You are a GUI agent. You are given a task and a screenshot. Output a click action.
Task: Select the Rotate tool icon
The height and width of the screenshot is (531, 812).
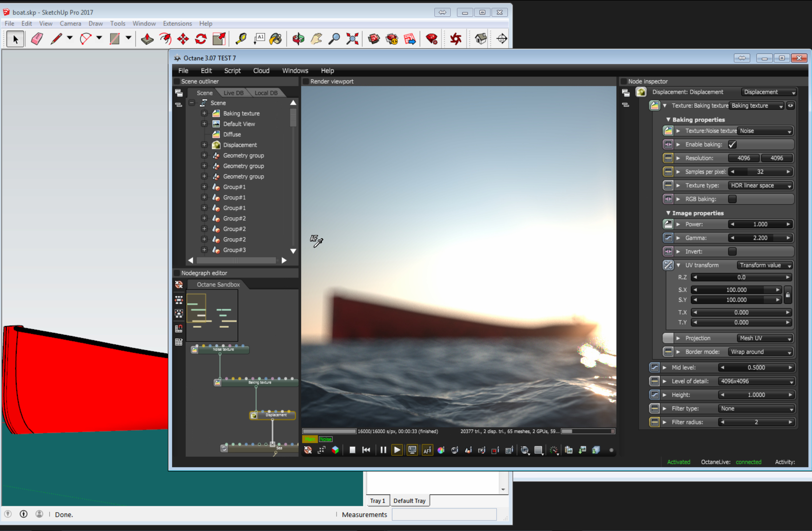pos(201,39)
